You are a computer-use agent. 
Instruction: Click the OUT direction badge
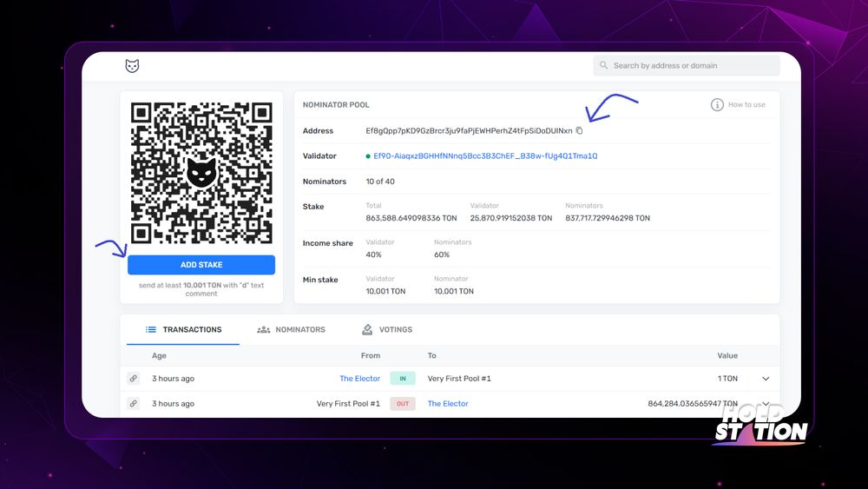(403, 404)
